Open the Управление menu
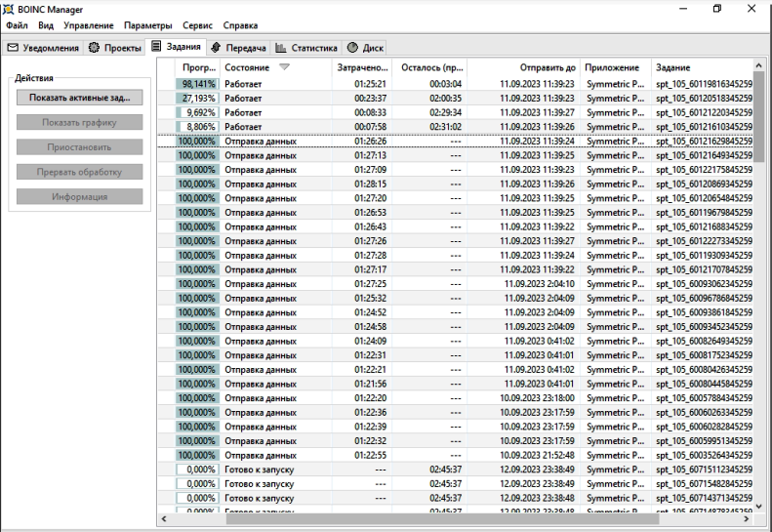This screenshot has height=532, width=772. pos(89,25)
